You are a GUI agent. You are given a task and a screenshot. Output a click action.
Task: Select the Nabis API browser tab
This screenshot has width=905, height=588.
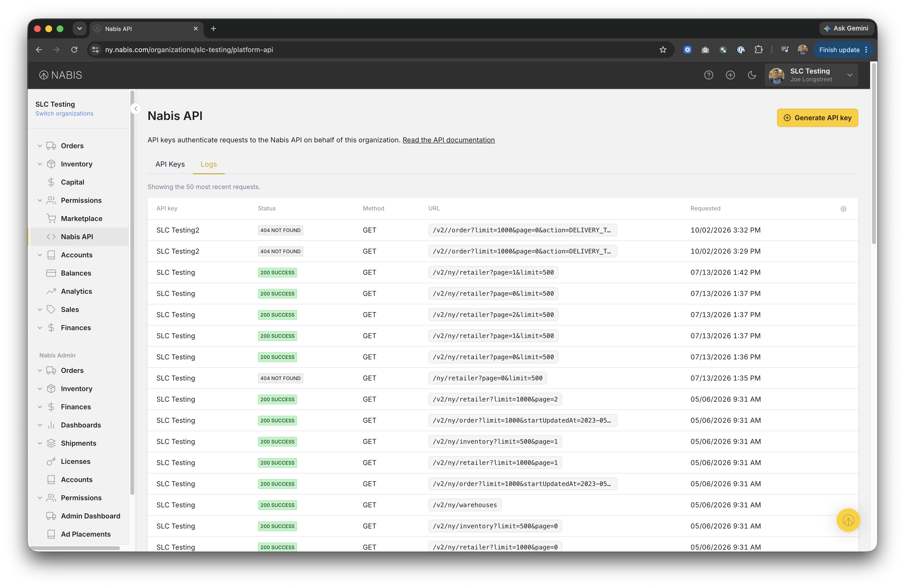point(147,29)
